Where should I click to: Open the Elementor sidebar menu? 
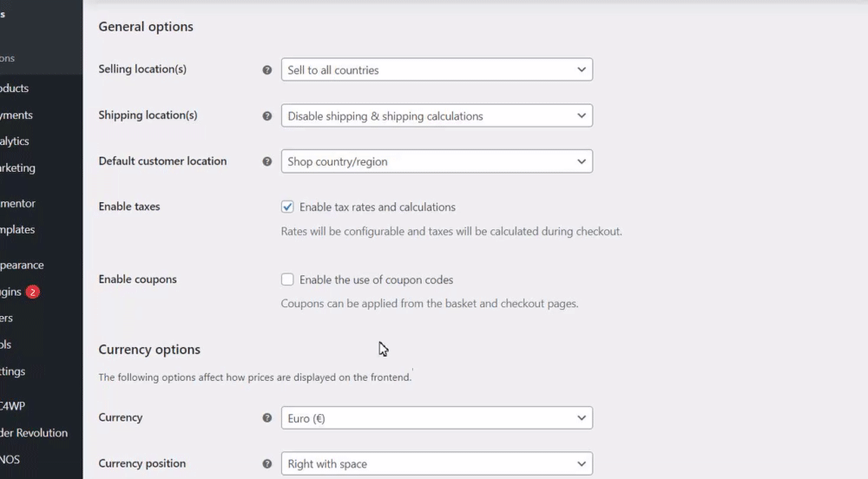coord(17,204)
